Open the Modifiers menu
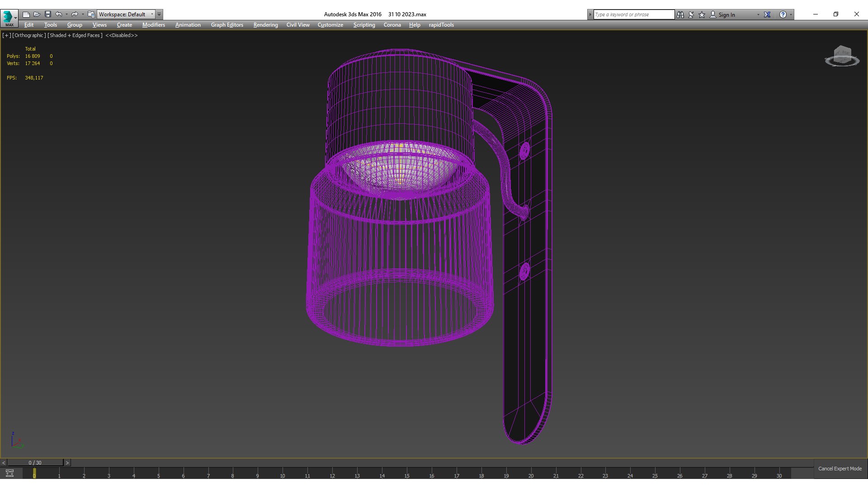Screen dimensions: 868x488 pyautogui.click(x=154, y=25)
